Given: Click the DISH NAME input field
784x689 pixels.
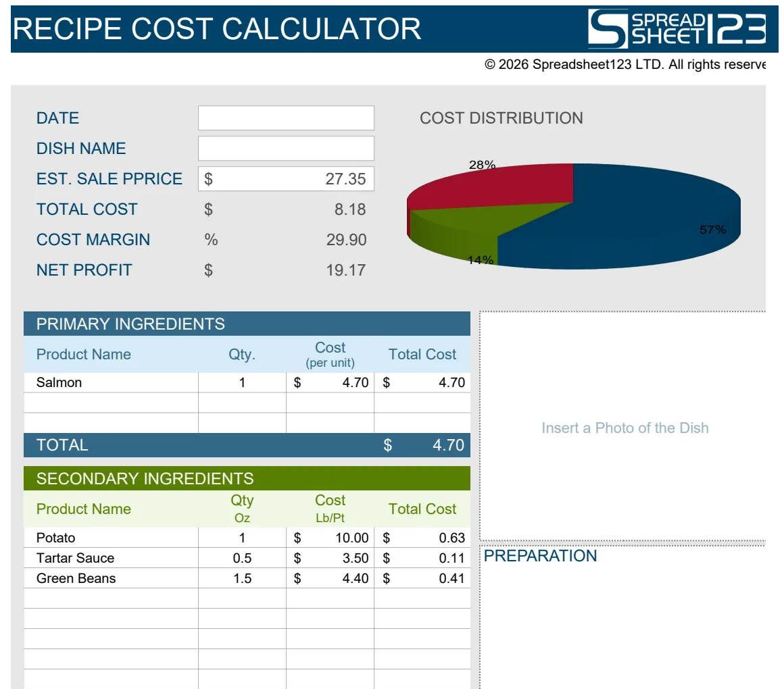Looking at the screenshot, I should pos(286,149).
